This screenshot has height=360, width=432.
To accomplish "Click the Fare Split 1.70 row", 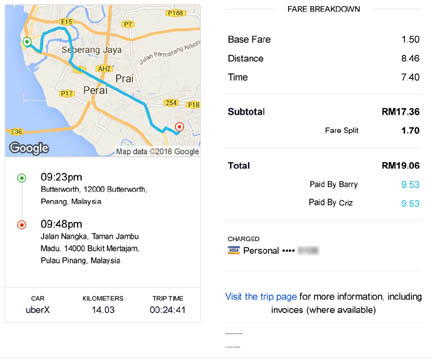I will pos(372,130).
